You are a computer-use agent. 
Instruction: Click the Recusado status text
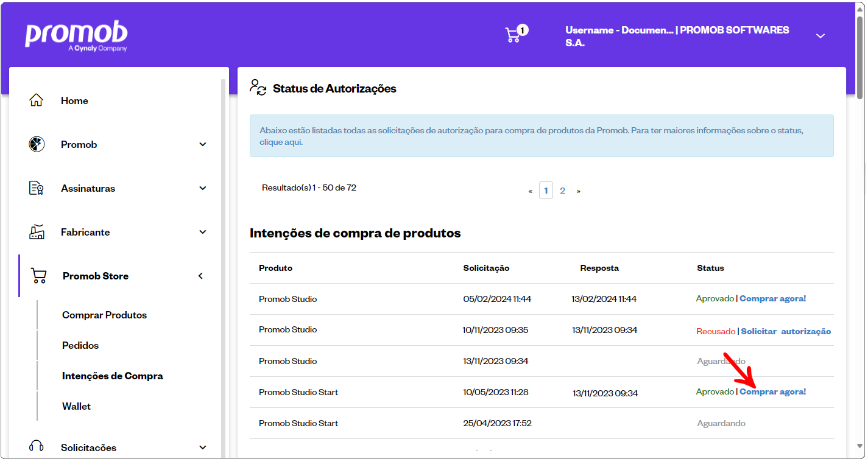[716, 332]
